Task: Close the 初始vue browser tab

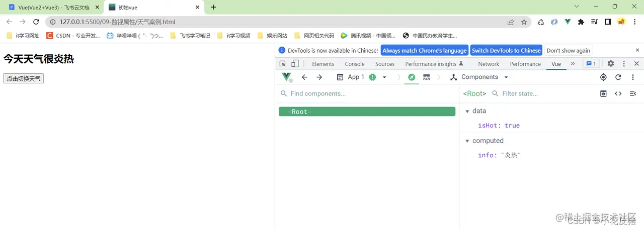Action: pos(198,8)
